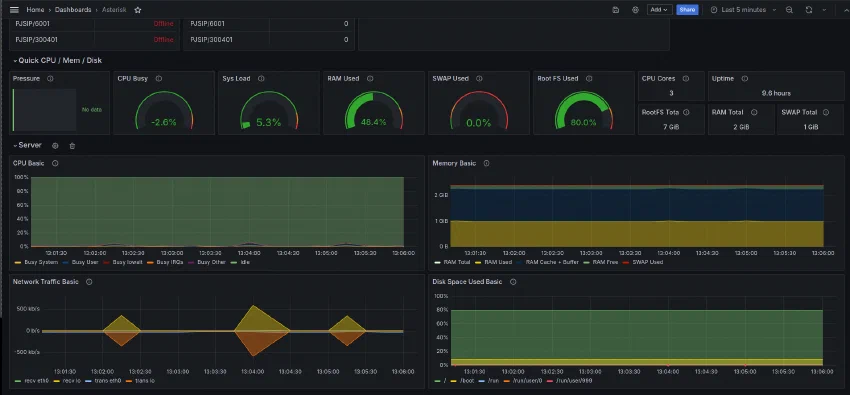Click the Root FS Used info icon
The width and height of the screenshot is (850, 395).
click(589, 79)
